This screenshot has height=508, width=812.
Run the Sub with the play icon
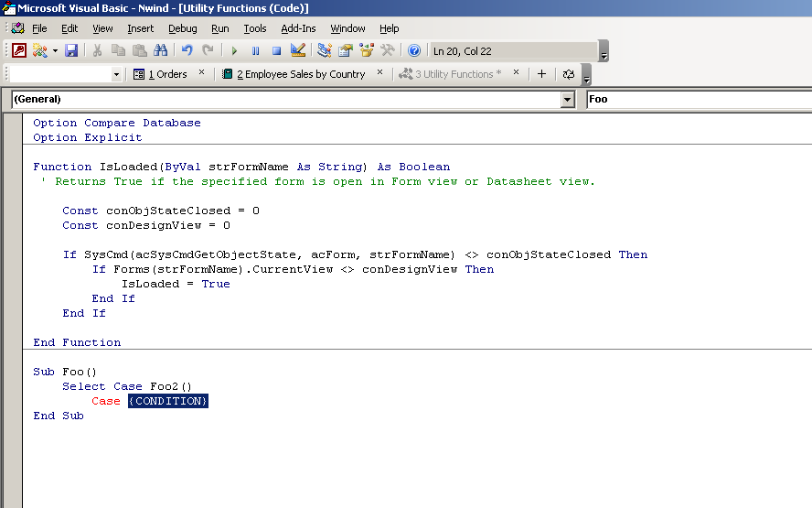234,51
